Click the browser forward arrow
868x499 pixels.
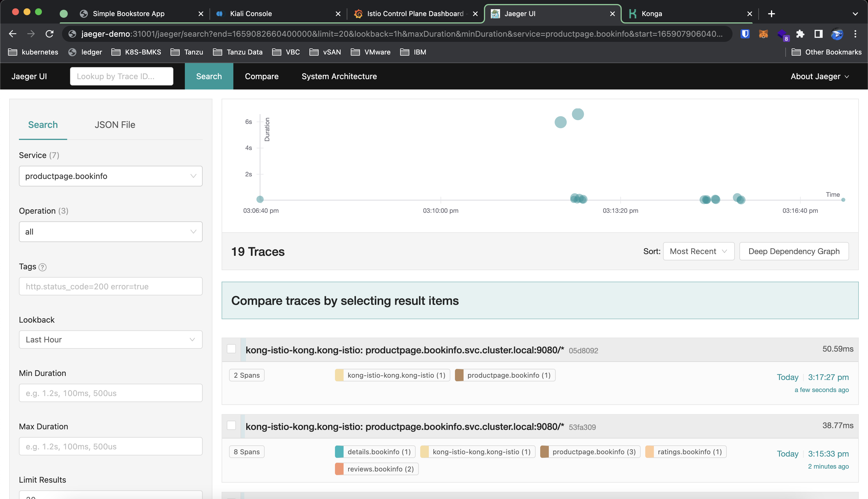point(31,34)
